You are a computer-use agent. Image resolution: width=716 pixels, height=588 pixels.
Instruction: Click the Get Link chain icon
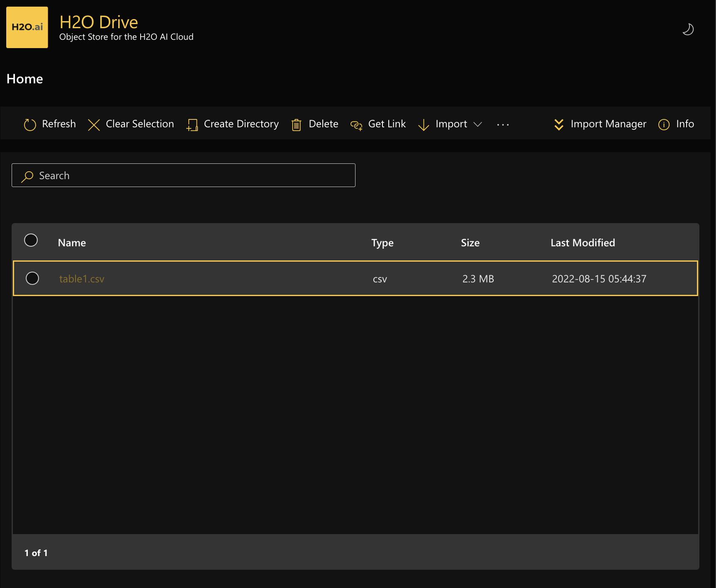tap(356, 124)
